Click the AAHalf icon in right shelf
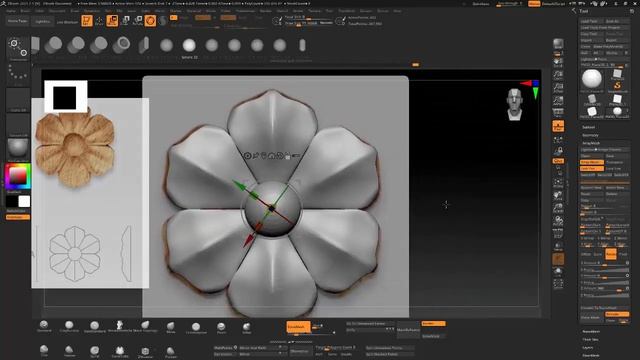The width and height of the screenshot is (640, 360). (x=558, y=100)
